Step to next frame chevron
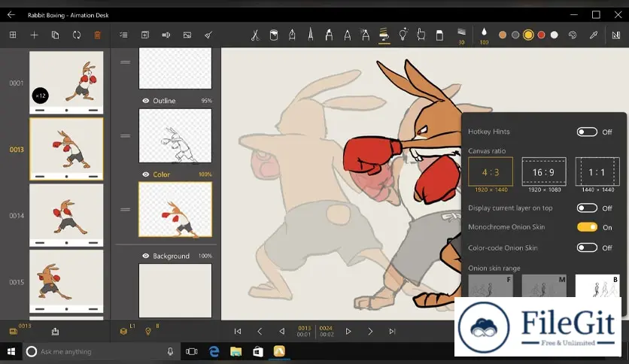The width and height of the screenshot is (629, 364). (x=370, y=331)
